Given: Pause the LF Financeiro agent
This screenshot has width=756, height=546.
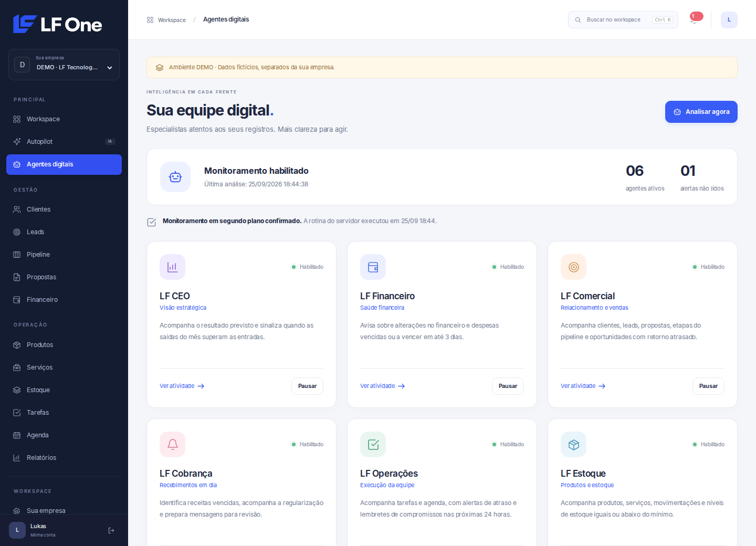Looking at the screenshot, I should coord(508,386).
